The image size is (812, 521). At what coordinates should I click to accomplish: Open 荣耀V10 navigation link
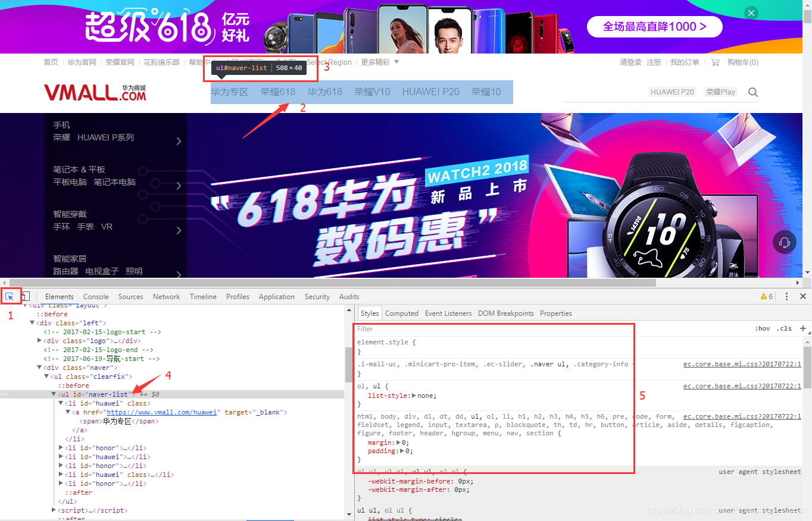click(x=372, y=92)
